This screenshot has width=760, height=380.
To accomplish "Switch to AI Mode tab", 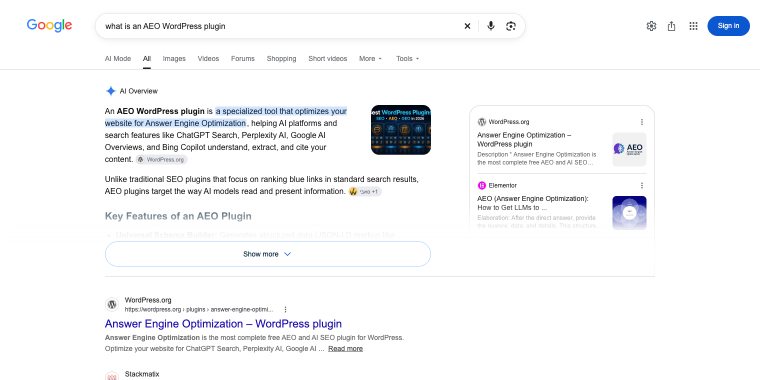I will (118, 59).
